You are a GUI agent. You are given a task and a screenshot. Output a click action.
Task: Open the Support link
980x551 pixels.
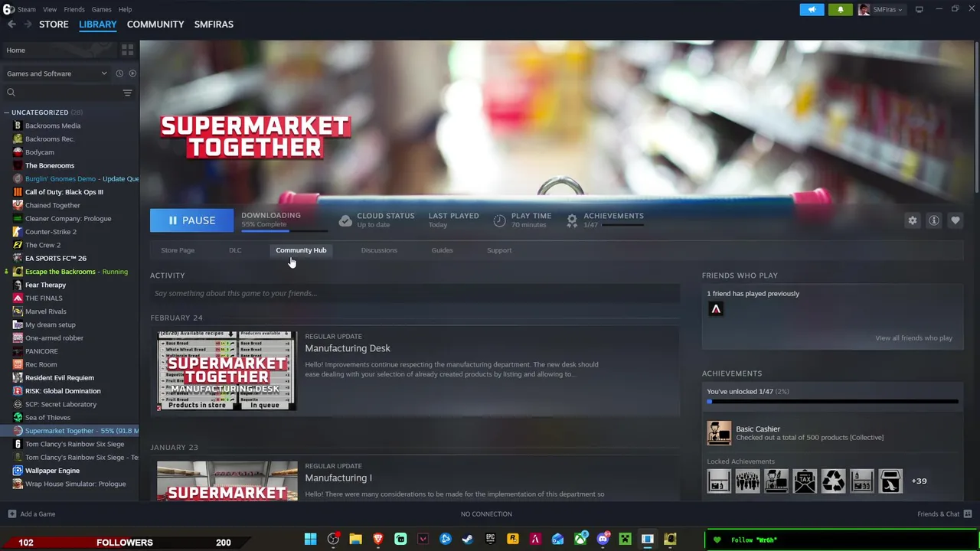point(499,250)
